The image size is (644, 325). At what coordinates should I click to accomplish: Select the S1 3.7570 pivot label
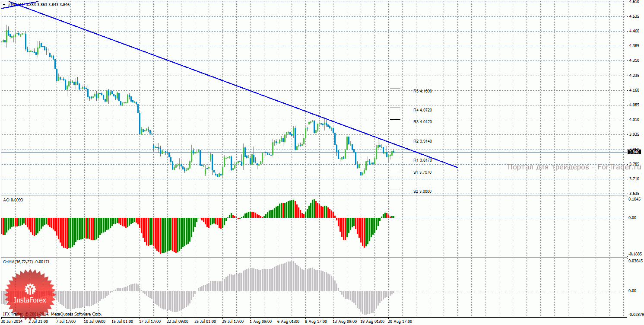click(x=422, y=172)
